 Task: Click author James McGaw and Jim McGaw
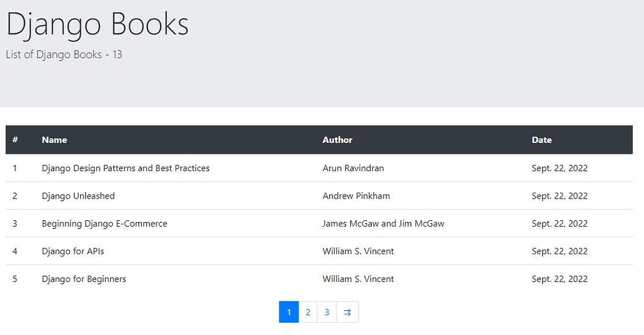click(383, 224)
